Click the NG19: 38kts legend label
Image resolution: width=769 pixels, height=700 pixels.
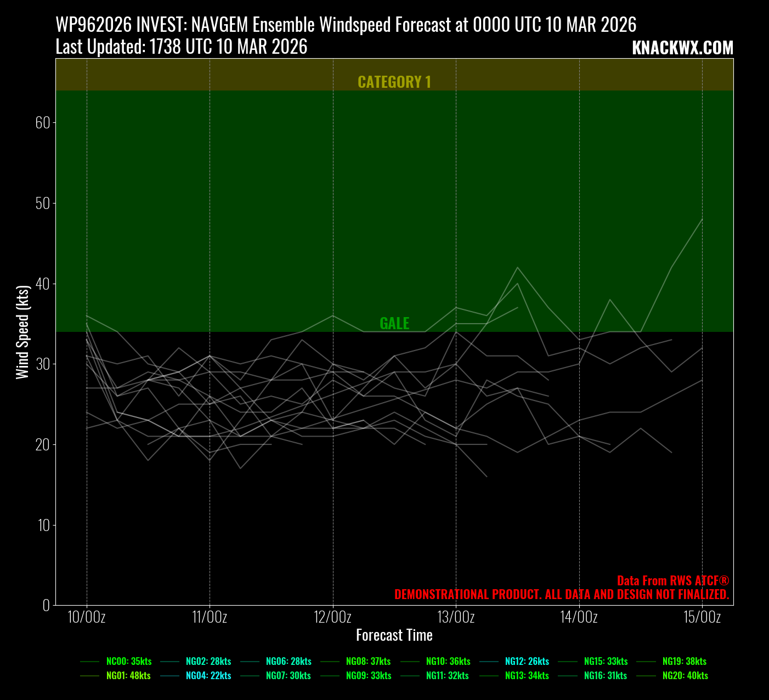tap(684, 662)
